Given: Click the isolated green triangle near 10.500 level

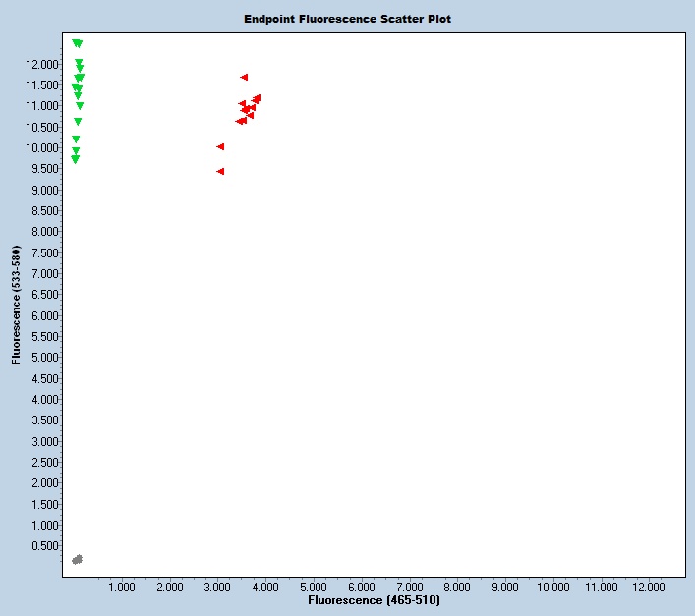Looking at the screenshot, I should coord(78,122).
